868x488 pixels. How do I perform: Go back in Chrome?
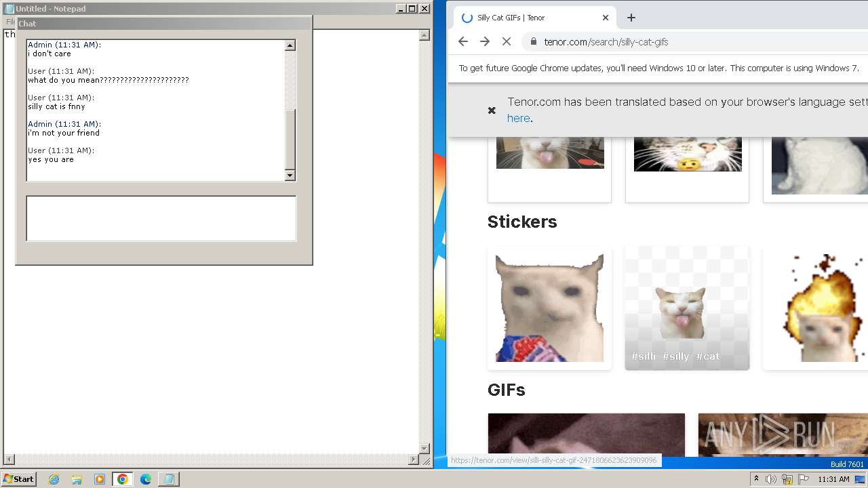tap(463, 41)
